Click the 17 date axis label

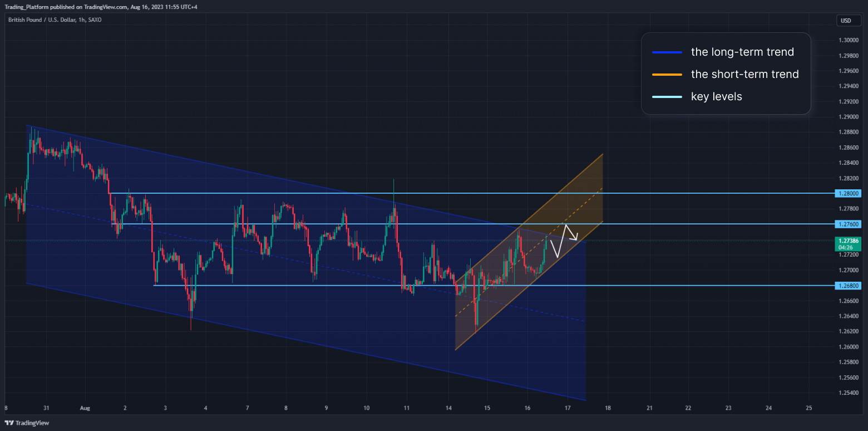coord(568,408)
